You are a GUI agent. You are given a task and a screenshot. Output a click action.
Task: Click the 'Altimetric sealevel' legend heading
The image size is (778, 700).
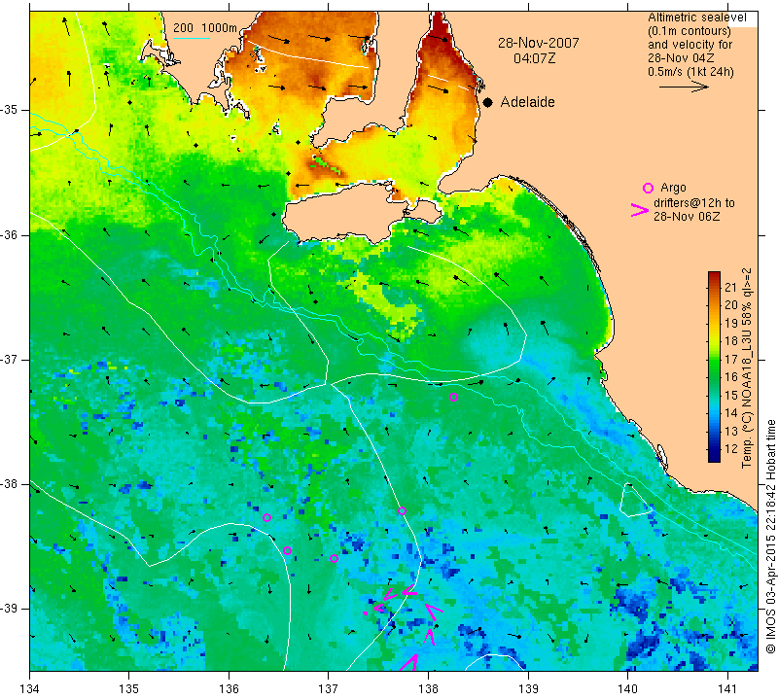click(697, 17)
